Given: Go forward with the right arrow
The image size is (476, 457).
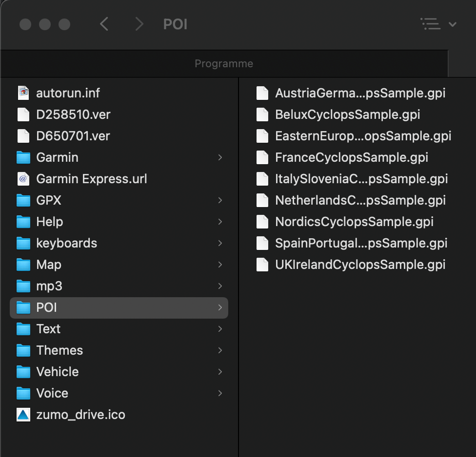Looking at the screenshot, I should [x=139, y=24].
